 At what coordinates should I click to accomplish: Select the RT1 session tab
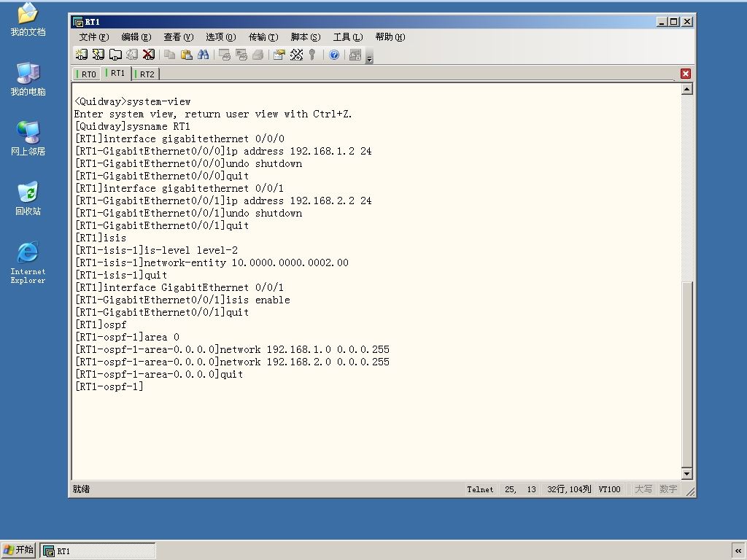point(116,74)
